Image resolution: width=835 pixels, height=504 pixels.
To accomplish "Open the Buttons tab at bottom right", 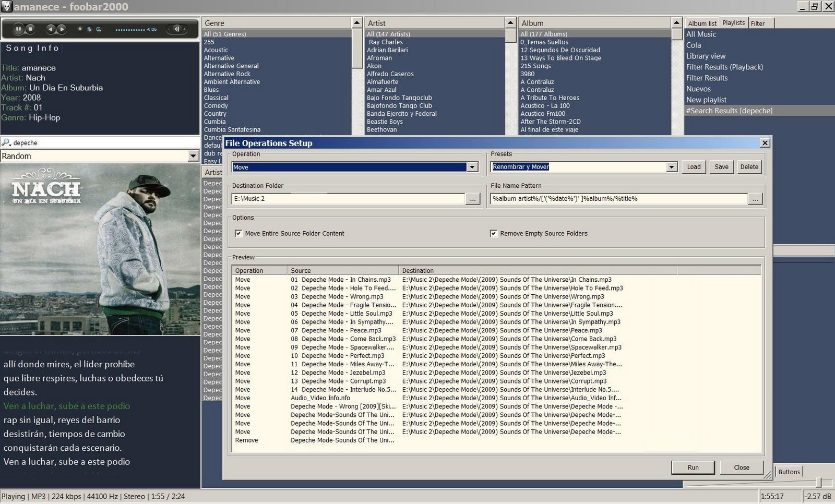I will [x=789, y=472].
